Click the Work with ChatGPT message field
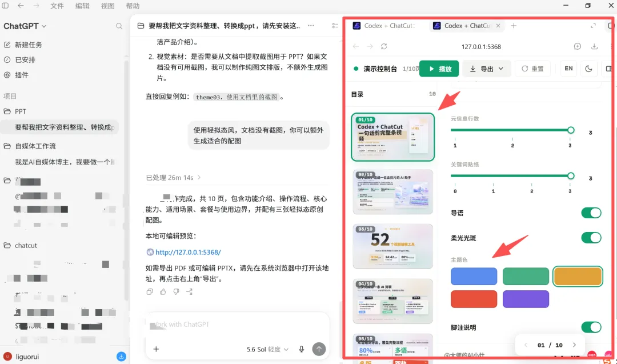Screen dimensions: 617x364 (x=237, y=325)
